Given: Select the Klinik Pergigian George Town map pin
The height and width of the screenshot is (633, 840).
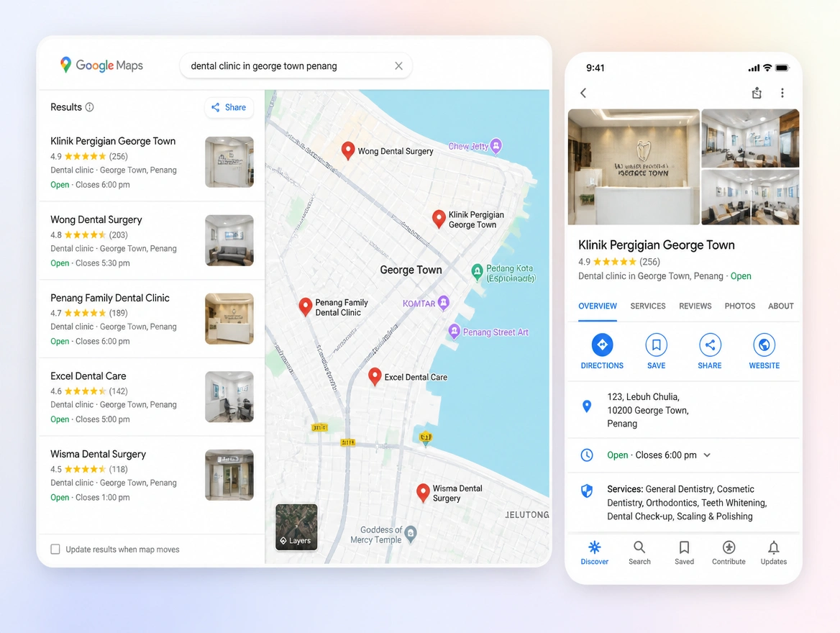Looking at the screenshot, I should (x=439, y=219).
